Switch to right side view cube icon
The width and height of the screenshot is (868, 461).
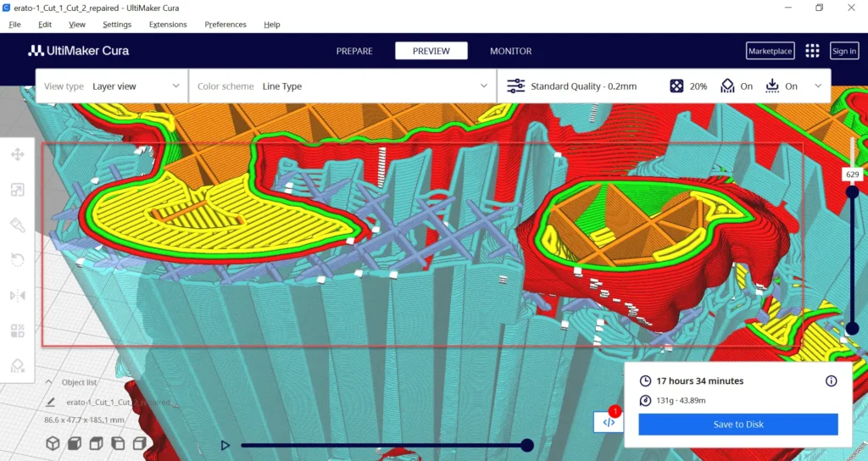140,443
